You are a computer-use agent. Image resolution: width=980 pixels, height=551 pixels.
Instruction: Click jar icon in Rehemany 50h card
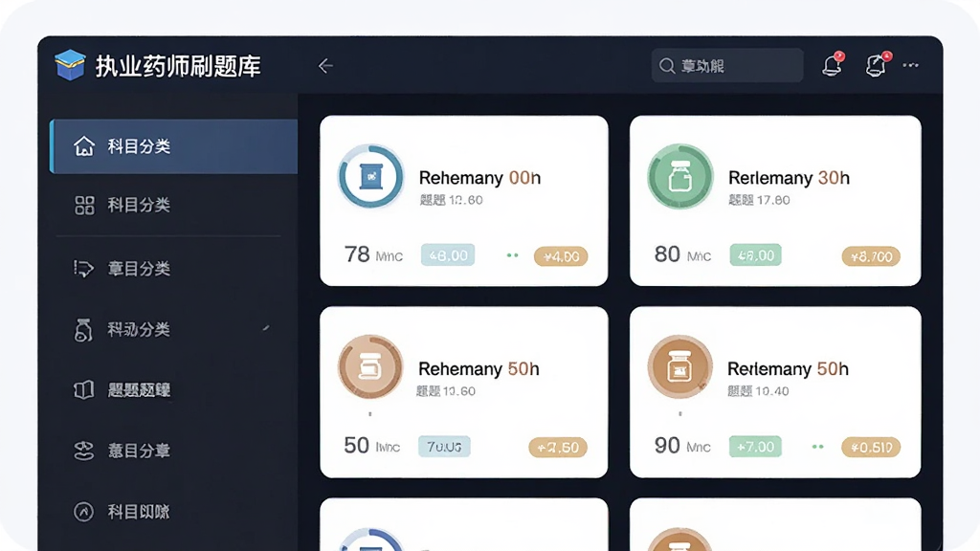click(x=370, y=367)
